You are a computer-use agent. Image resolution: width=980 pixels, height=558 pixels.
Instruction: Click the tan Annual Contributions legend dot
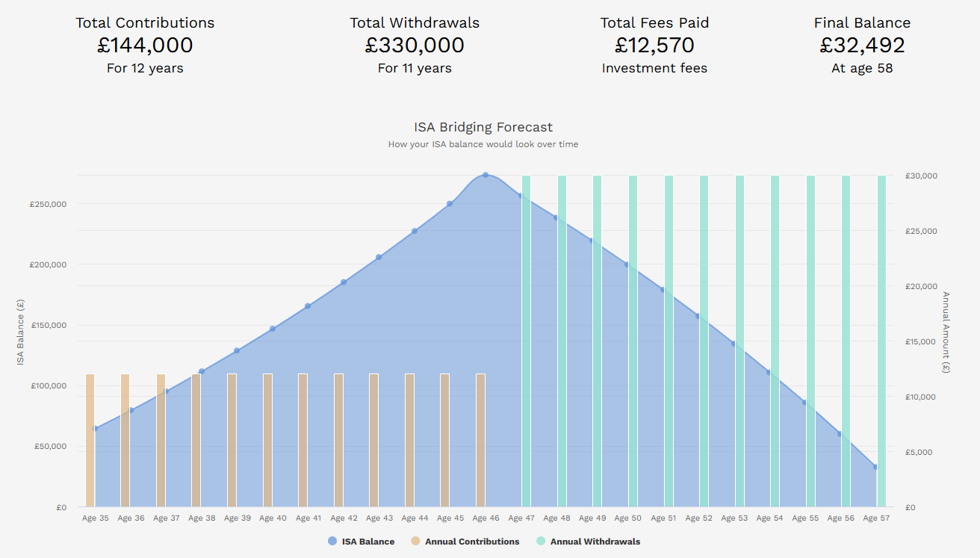click(x=415, y=542)
